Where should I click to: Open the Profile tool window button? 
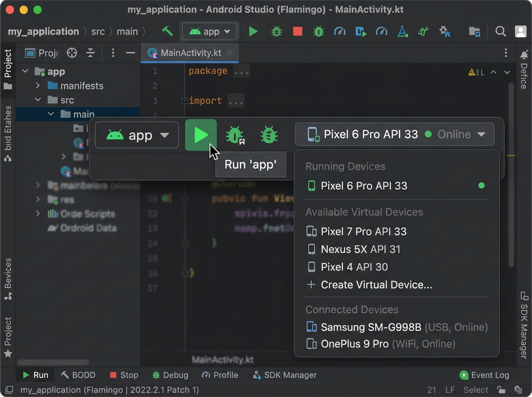(220, 375)
